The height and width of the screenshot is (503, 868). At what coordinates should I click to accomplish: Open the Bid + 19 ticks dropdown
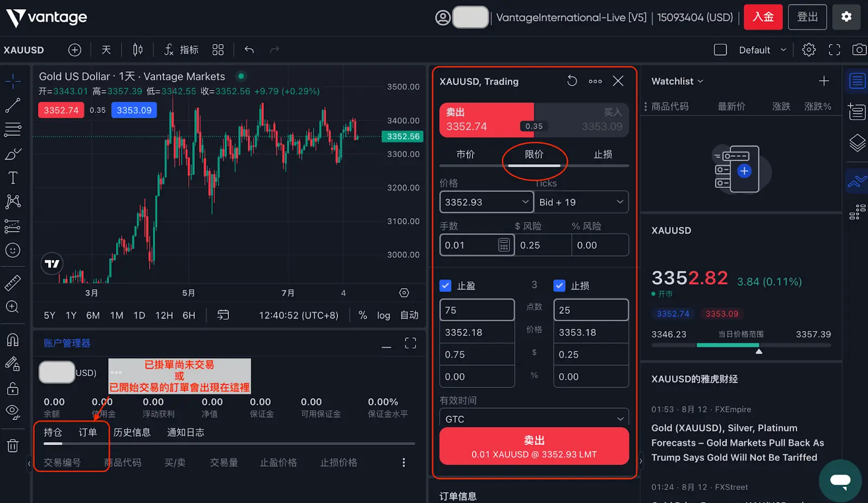tap(581, 202)
